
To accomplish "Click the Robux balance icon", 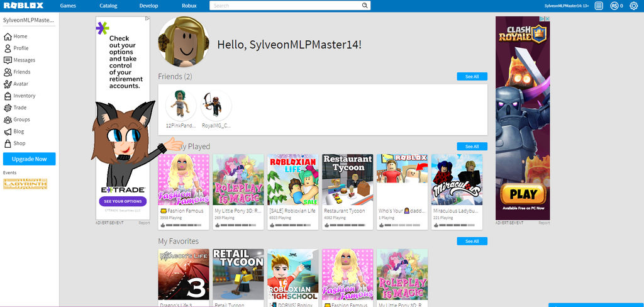I will [x=614, y=6].
